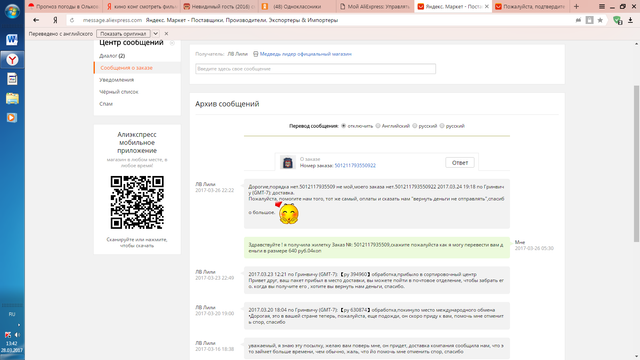Open Уведомления section
This screenshot has height=360, width=640.
(x=117, y=80)
